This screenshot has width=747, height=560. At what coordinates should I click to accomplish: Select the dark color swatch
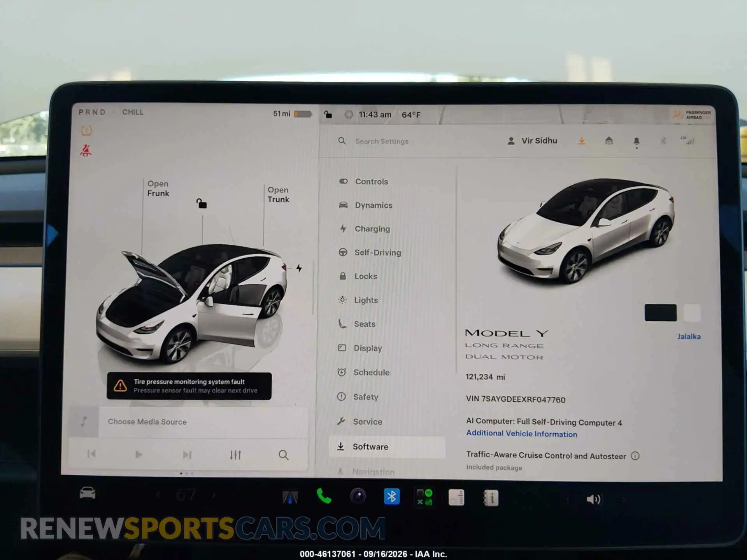click(x=660, y=313)
